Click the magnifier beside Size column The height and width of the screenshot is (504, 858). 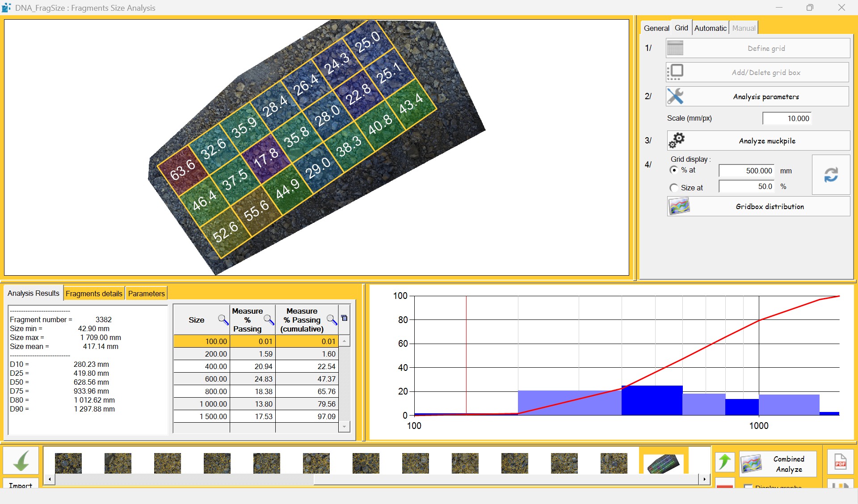(x=223, y=319)
